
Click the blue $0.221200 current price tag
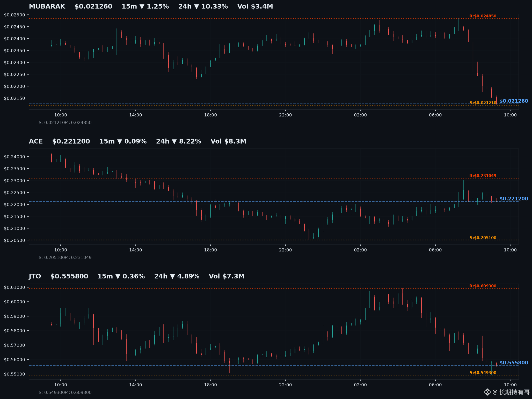pyautogui.click(x=514, y=199)
